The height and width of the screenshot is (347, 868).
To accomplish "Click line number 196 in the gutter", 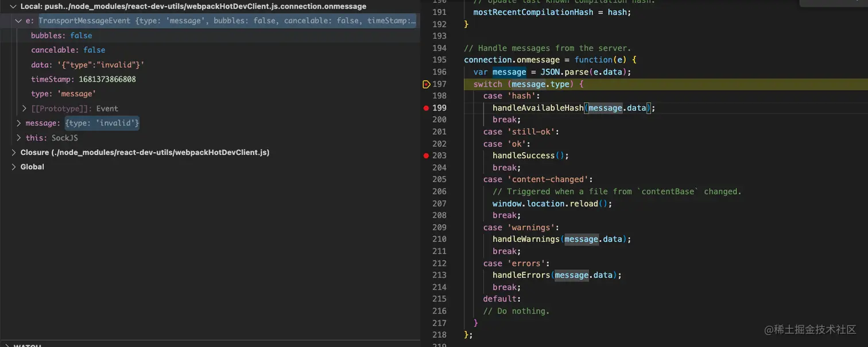I will (439, 72).
